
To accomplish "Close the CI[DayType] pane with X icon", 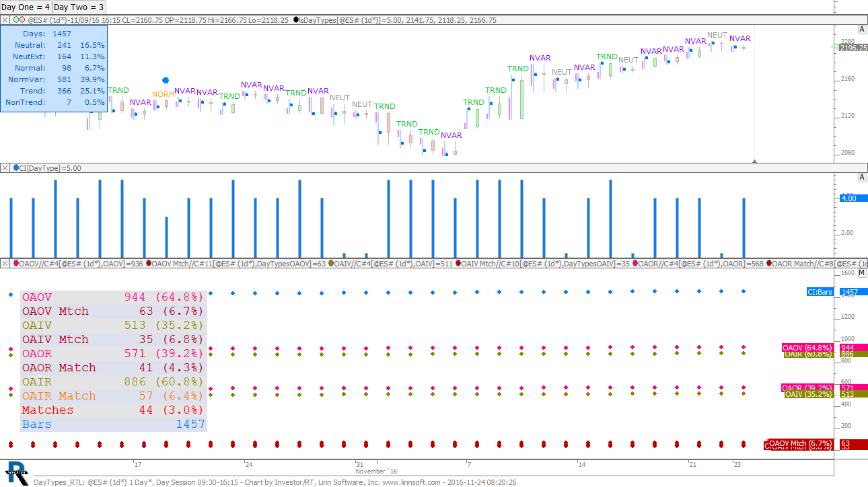I will tap(5, 168).
